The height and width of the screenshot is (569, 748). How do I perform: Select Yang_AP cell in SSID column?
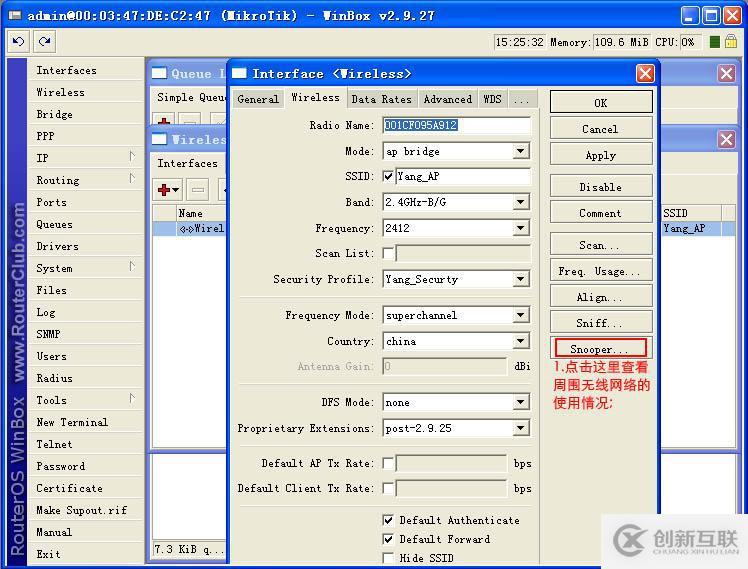(x=691, y=228)
